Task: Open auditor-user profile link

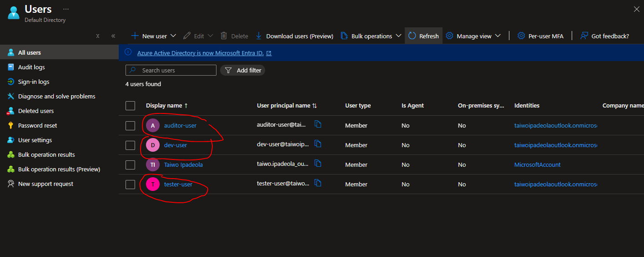Action: coord(180,125)
